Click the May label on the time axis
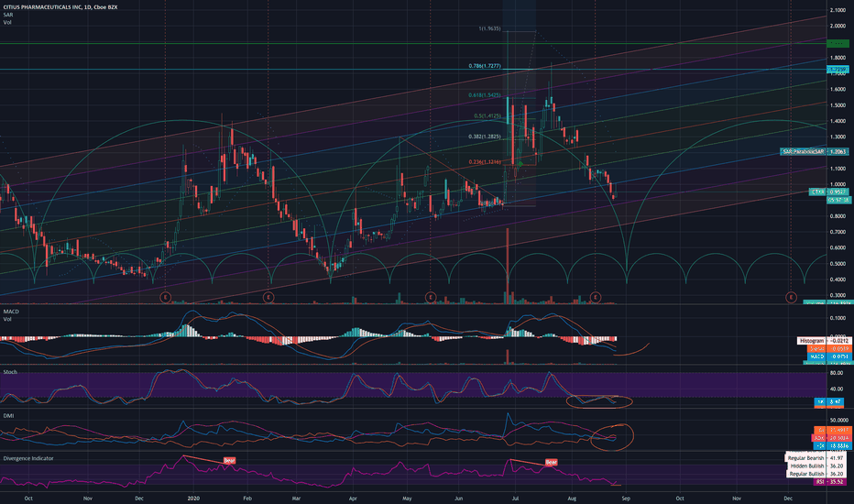This screenshot has height=504, width=854. [x=407, y=498]
